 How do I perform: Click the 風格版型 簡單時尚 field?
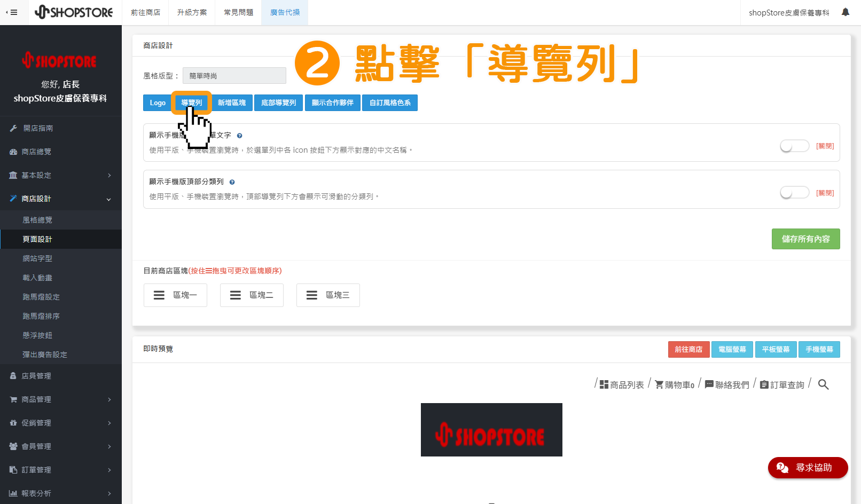click(x=234, y=76)
